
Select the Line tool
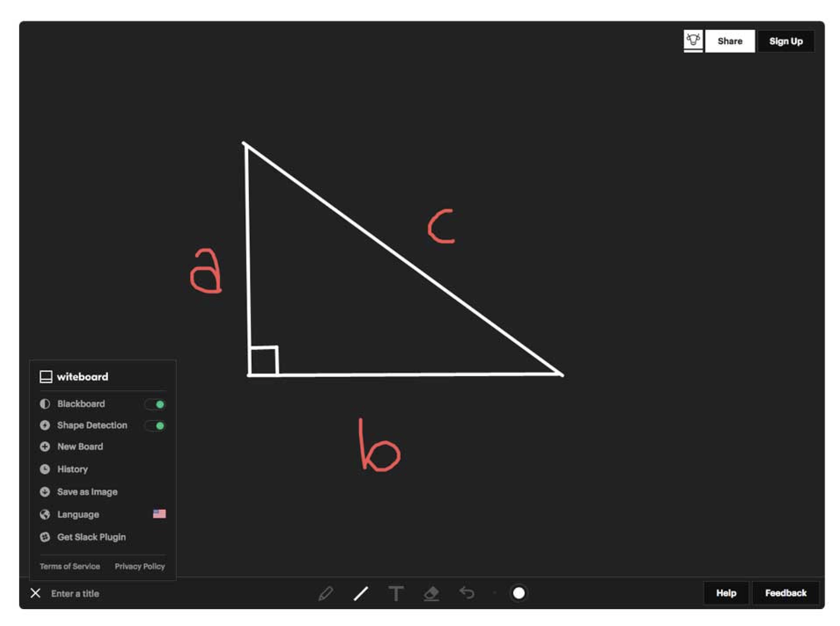click(x=361, y=593)
